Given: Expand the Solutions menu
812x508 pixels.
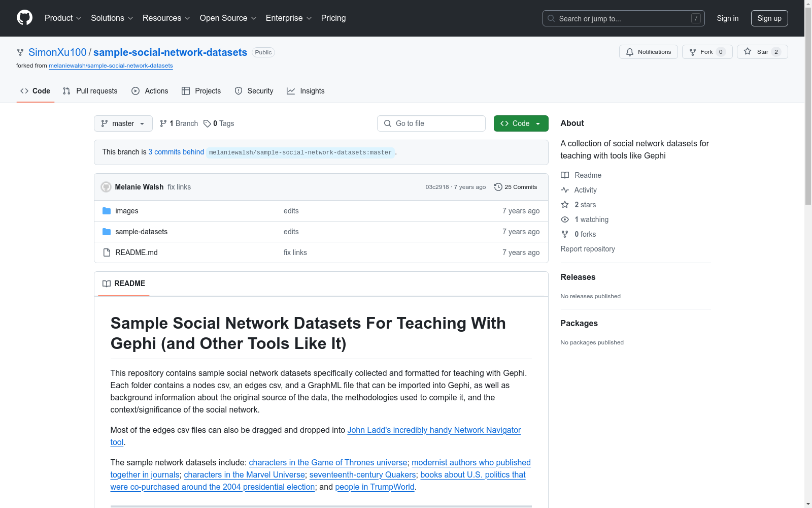Looking at the screenshot, I should pos(112,18).
